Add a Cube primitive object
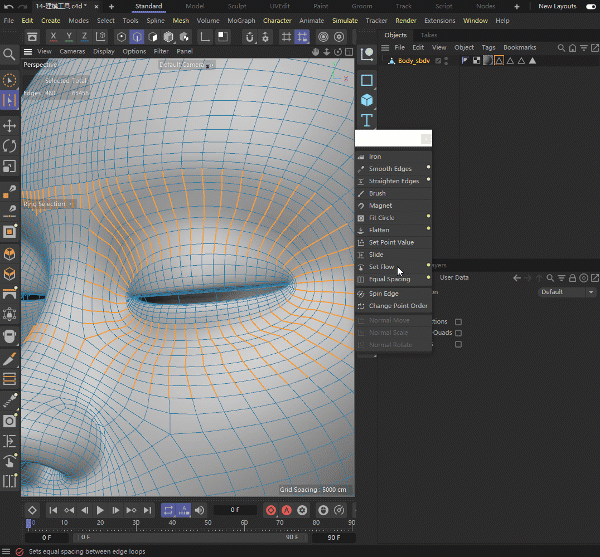 tap(367, 100)
